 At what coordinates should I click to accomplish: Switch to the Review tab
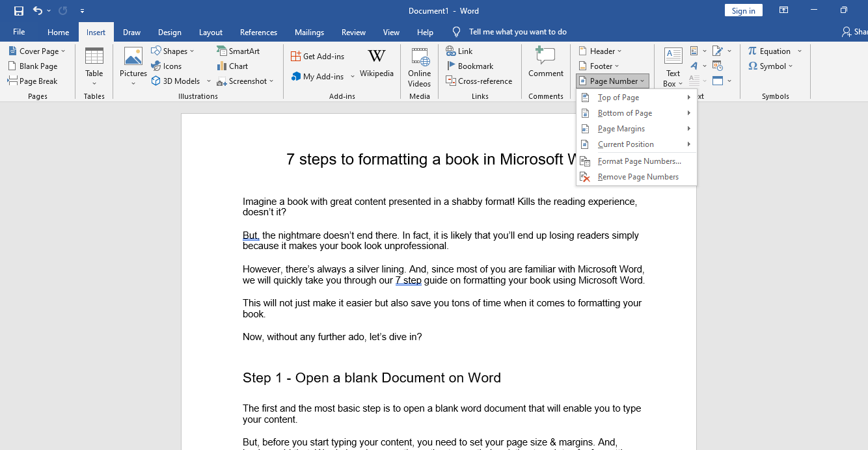pos(353,32)
